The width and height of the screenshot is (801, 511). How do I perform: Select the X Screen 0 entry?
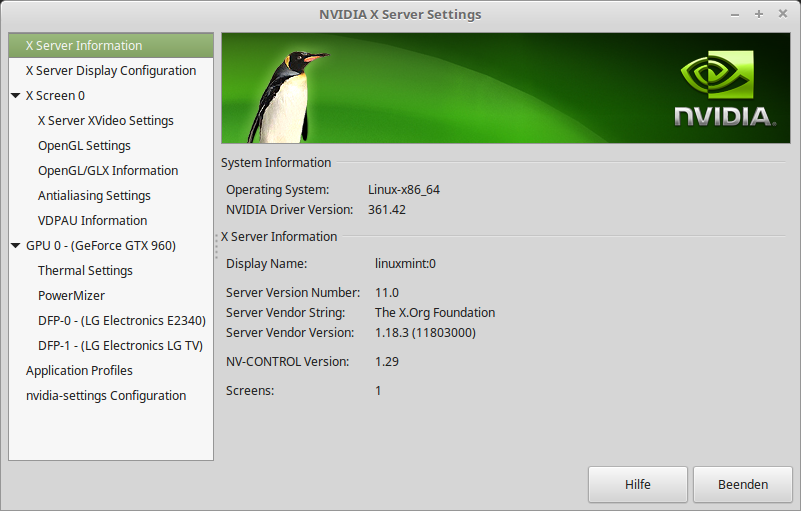click(x=55, y=96)
